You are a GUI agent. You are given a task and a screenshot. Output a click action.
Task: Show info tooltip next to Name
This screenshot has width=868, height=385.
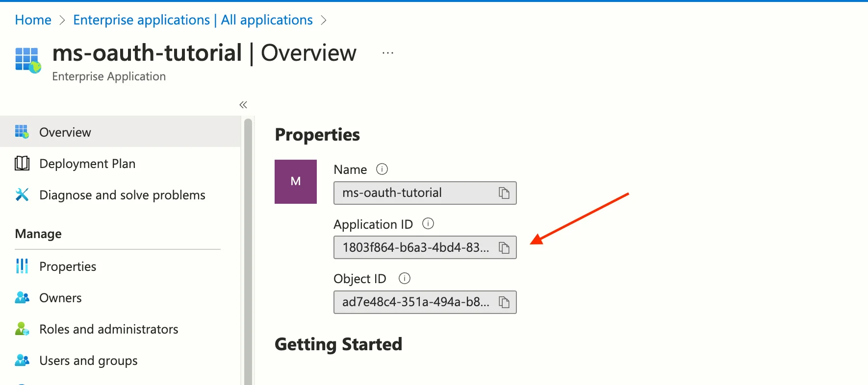(382, 169)
